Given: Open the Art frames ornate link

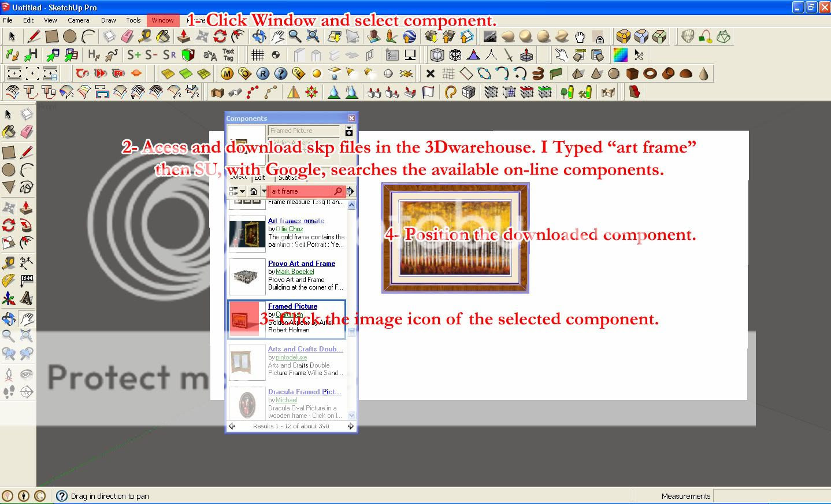Looking at the screenshot, I should click(296, 221).
